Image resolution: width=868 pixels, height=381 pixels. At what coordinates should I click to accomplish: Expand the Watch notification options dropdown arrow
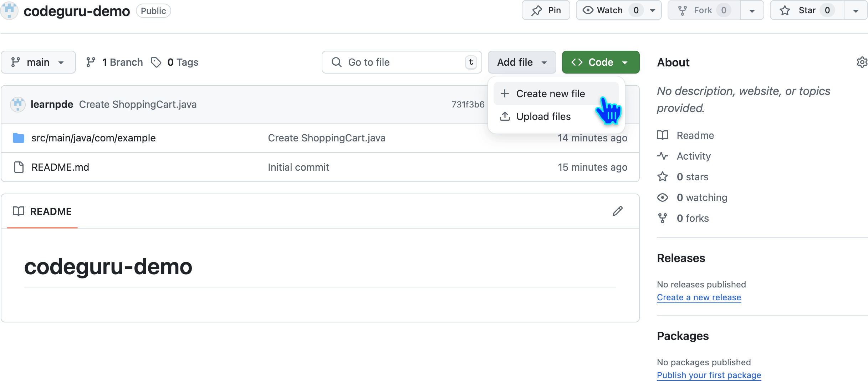[653, 11]
